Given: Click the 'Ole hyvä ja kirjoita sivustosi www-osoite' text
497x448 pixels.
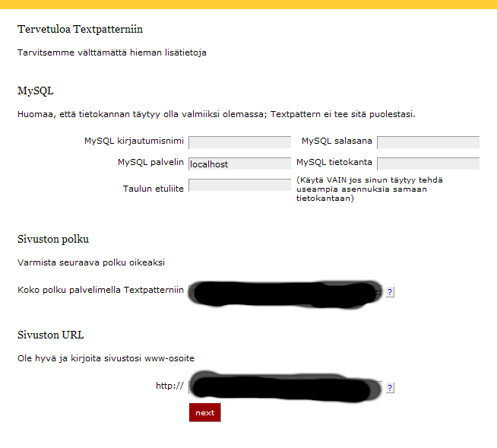Looking at the screenshot, I should [106, 358].
